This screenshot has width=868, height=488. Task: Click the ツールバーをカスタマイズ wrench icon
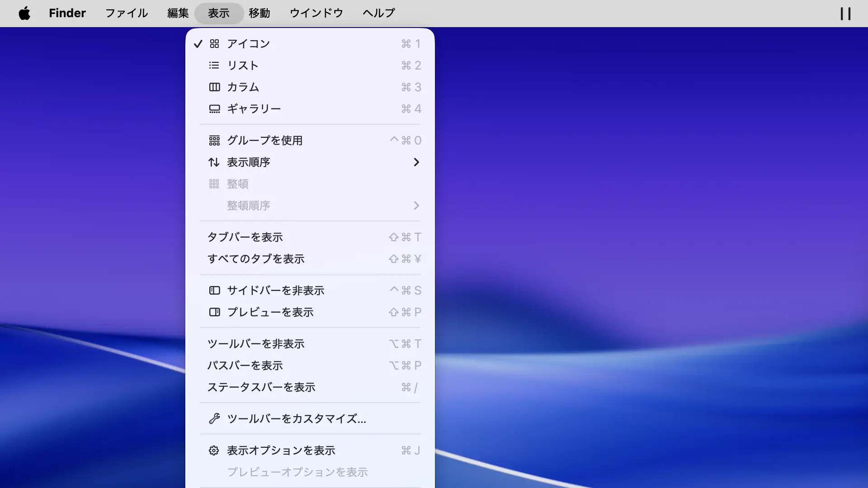(x=214, y=419)
